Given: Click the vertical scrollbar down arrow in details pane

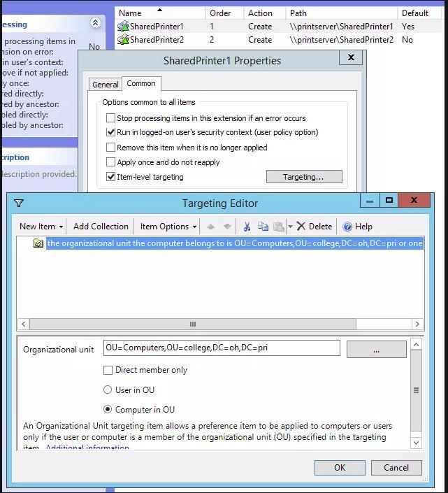Looking at the screenshot, I should pos(417,443).
